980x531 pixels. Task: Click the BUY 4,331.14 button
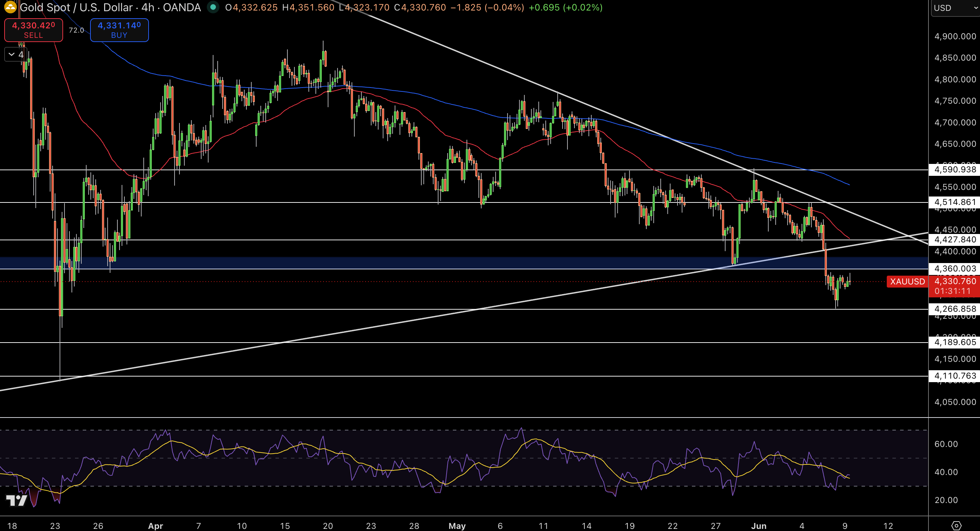(x=119, y=30)
